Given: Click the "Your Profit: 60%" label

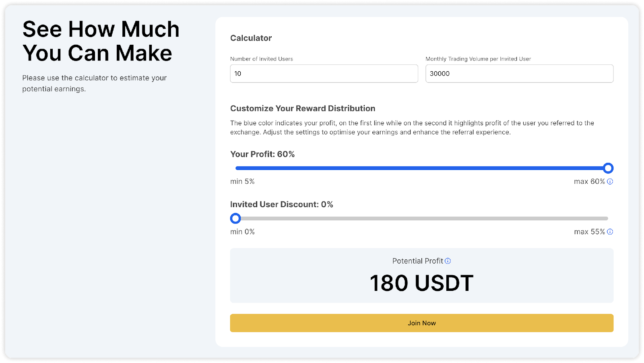Looking at the screenshot, I should click(262, 154).
